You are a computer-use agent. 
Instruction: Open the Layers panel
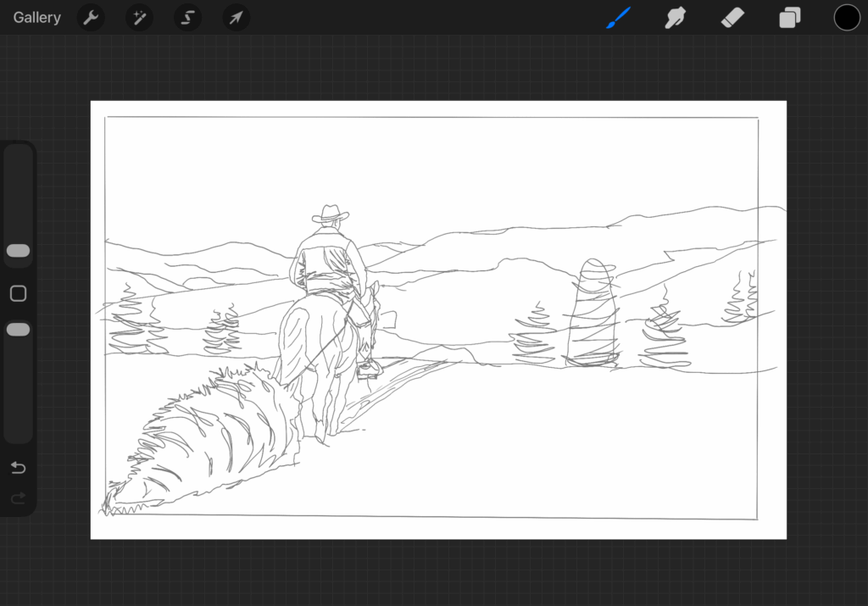(x=790, y=18)
